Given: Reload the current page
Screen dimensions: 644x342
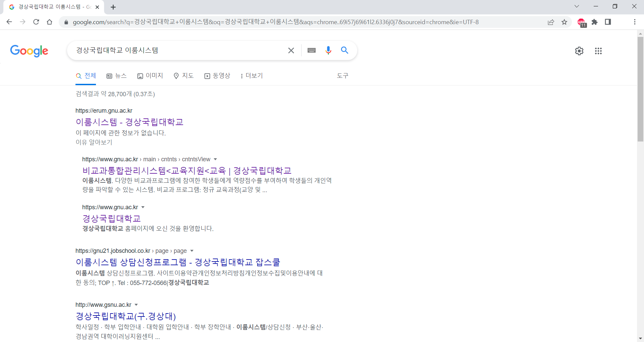Looking at the screenshot, I should [36, 22].
